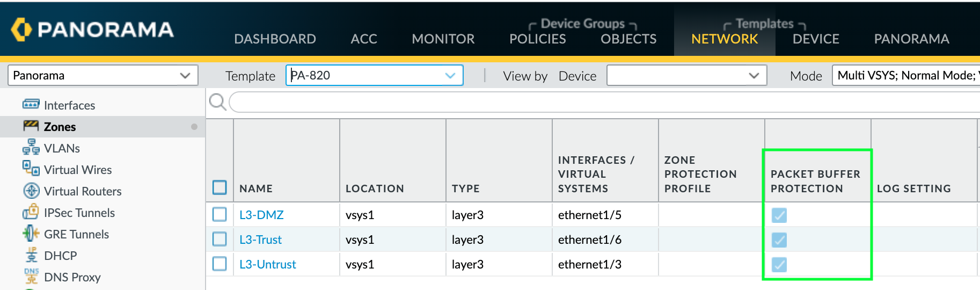
Task: Select the L3-DMZ row checkbox
Action: pos(220,215)
